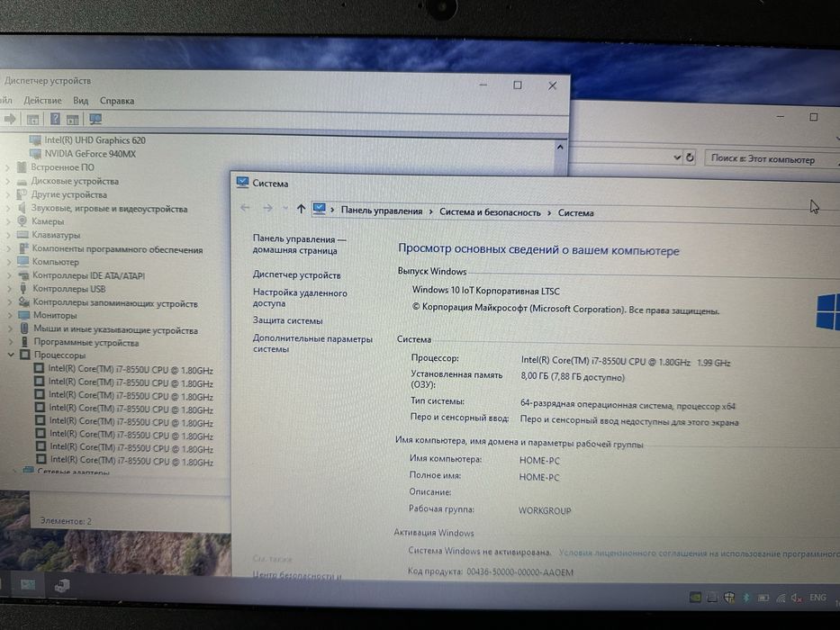The image size is (840, 630).
Task: Open the license agreement terms link
Action: (x=700, y=553)
